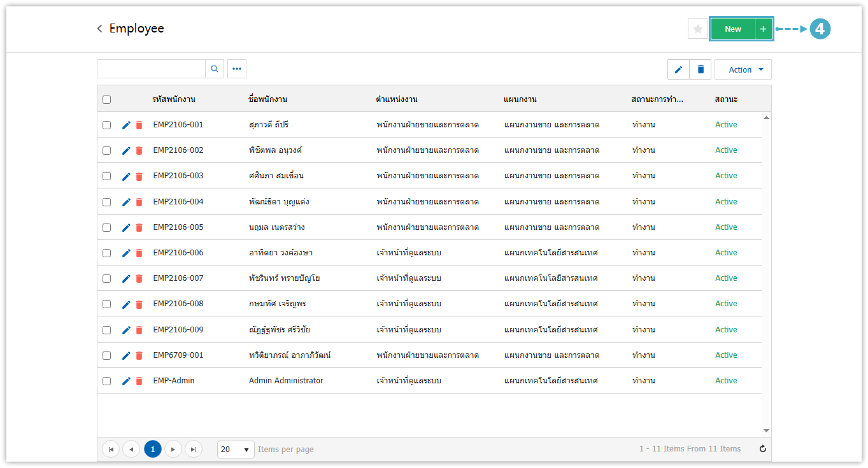The image size is (868, 468).
Task: Click the toolbar delete trash icon
Action: coord(701,69)
